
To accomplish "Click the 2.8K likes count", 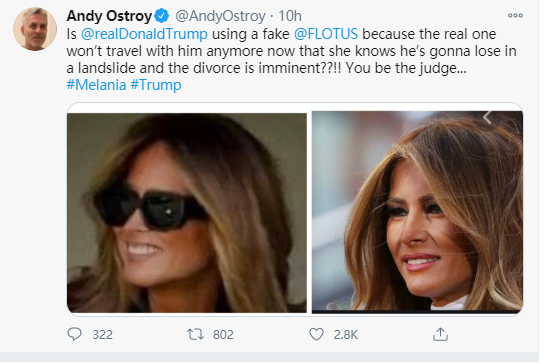I will [346, 335].
